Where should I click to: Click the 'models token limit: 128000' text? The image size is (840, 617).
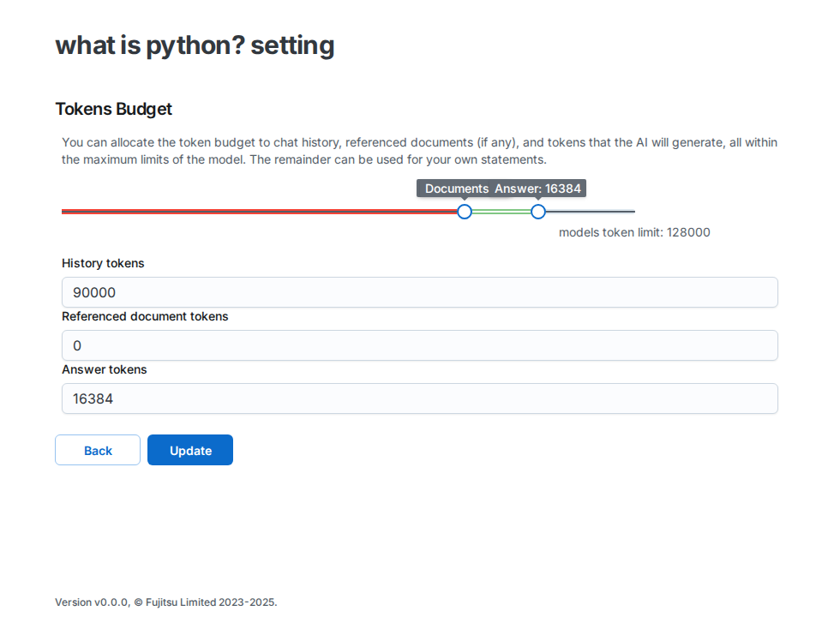pyautogui.click(x=634, y=232)
